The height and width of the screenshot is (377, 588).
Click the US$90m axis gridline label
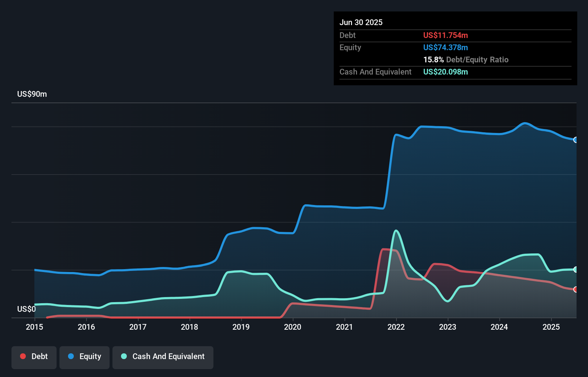[x=32, y=94]
